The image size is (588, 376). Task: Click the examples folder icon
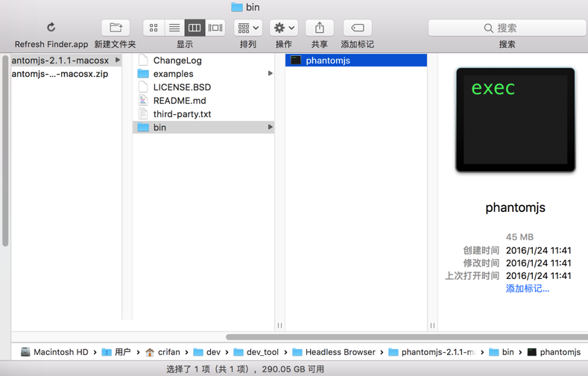143,74
